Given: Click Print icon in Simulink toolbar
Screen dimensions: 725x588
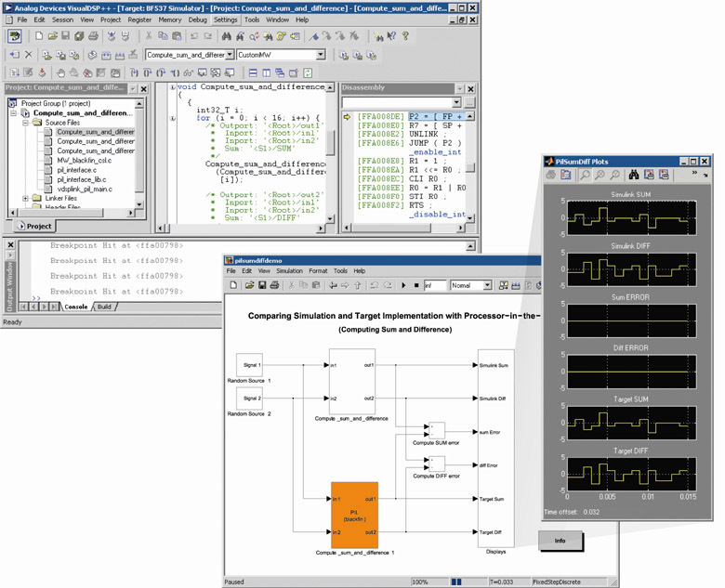Looking at the screenshot, I should tap(274, 285).
